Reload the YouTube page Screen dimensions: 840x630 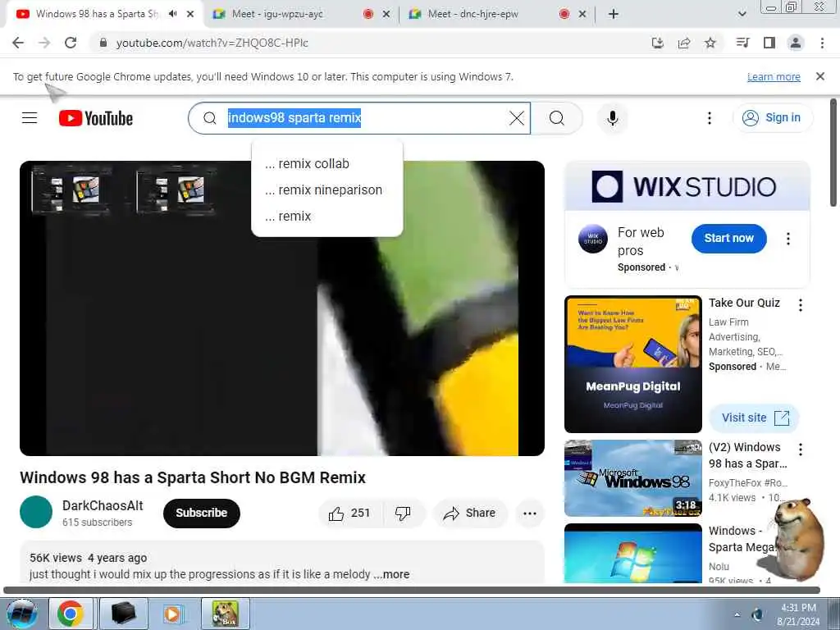click(71, 43)
